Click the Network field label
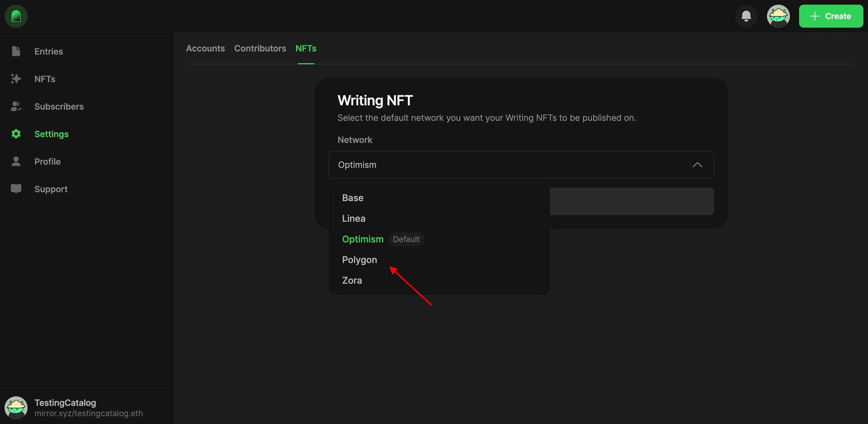Image resolution: width=868 pixels, height=424 pixels. [355, 140]
